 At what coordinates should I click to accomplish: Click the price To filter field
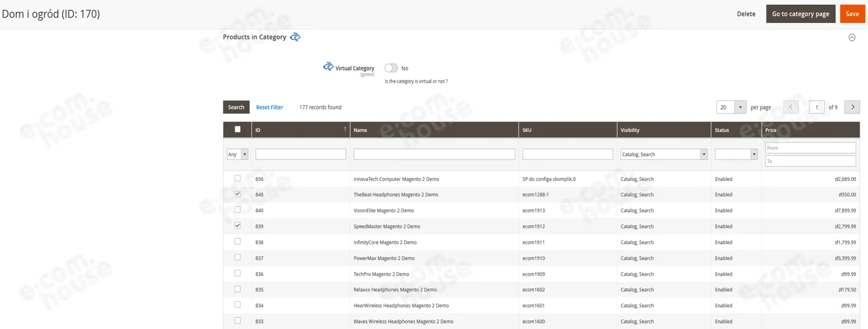[810, 161]
